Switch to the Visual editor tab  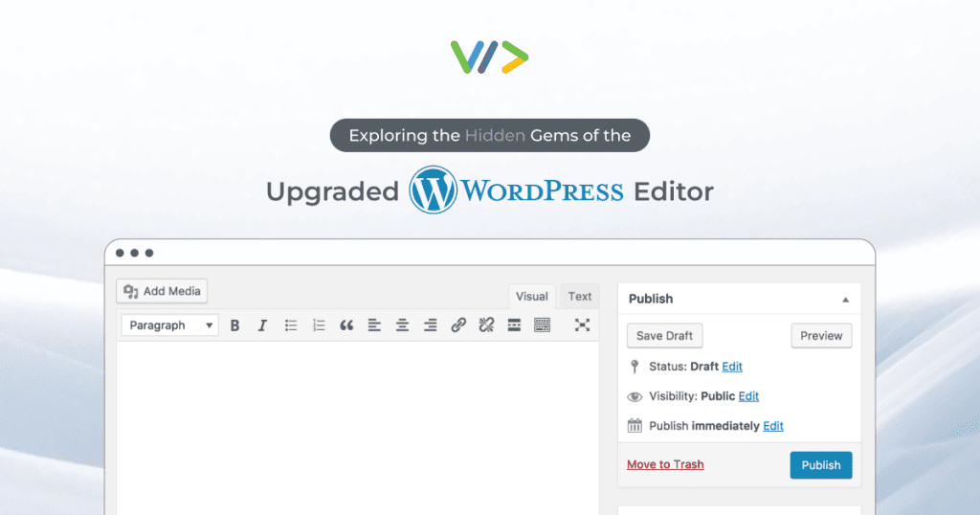(x=532, y=297)
